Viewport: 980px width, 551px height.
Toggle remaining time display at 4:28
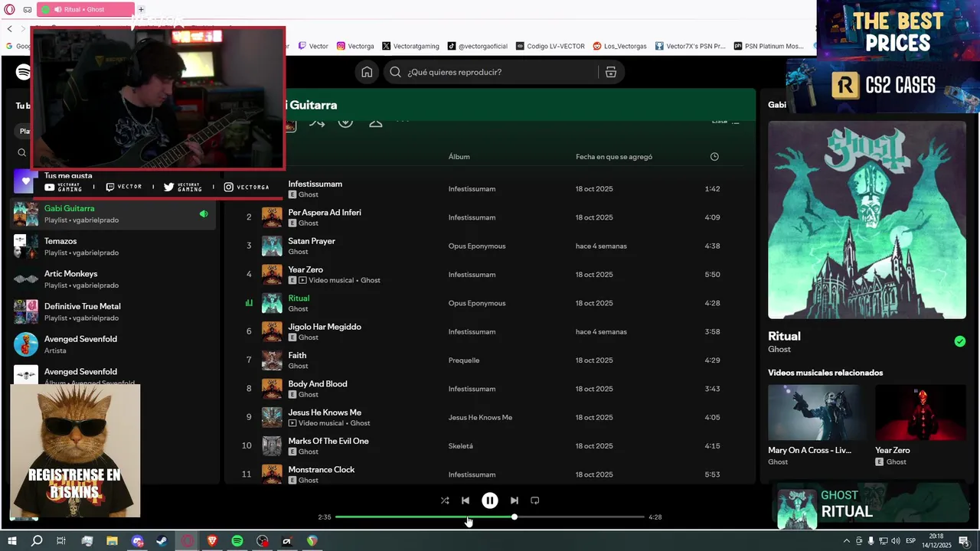(655, 517)
